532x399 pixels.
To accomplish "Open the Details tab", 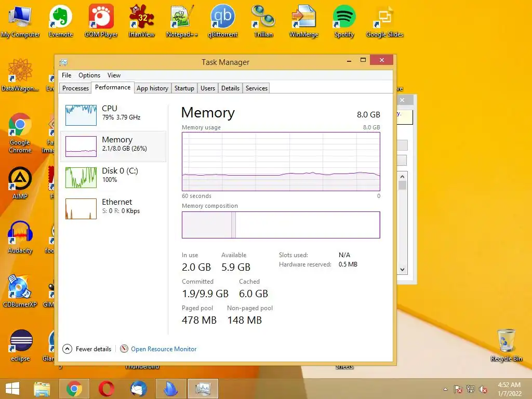I will point(230,88).
